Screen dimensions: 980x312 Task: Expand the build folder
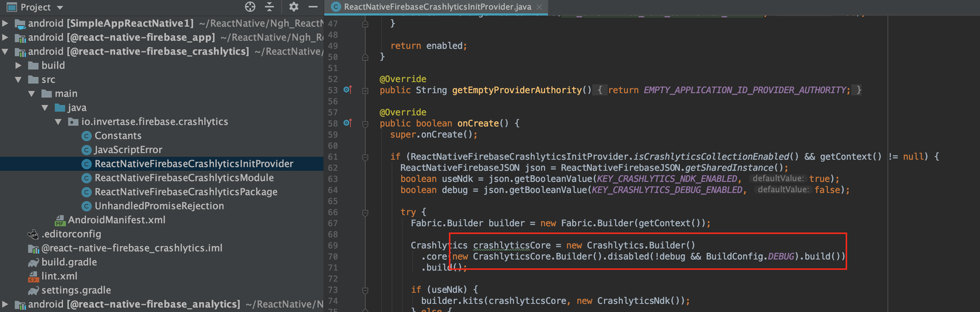click(18, 65)
